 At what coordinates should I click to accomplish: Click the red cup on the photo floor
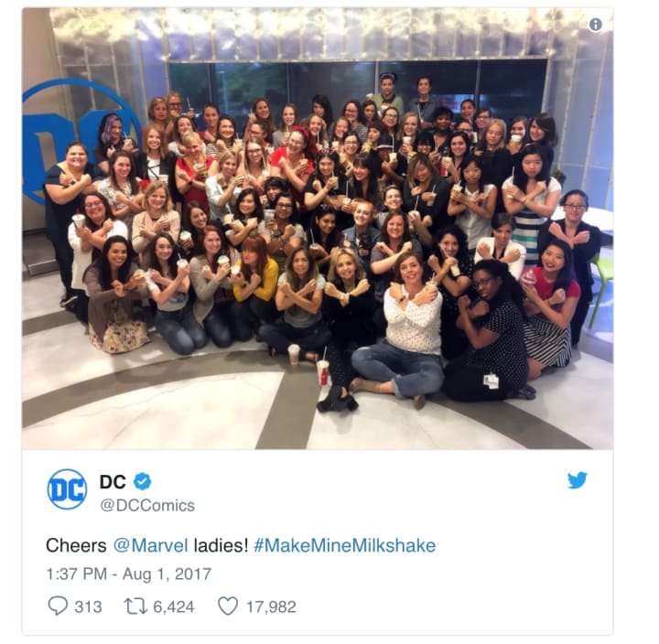coord(323,373)
